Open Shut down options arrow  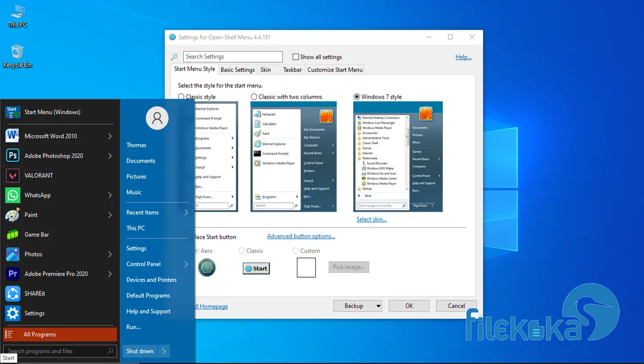point(164,351)
